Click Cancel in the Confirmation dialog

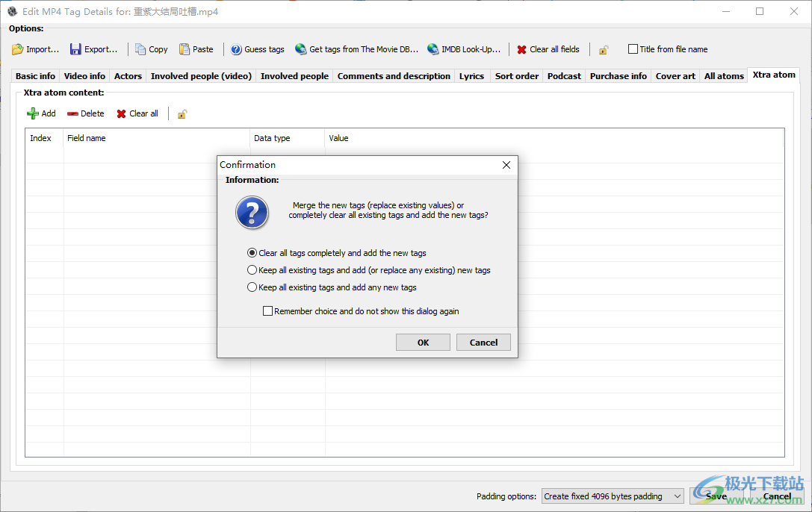tap(483, 343)
